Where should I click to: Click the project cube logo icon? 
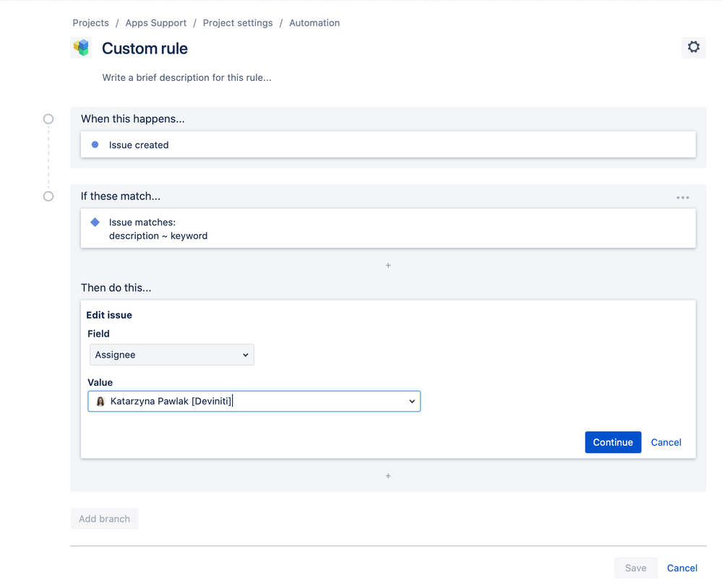pos(82,48)
